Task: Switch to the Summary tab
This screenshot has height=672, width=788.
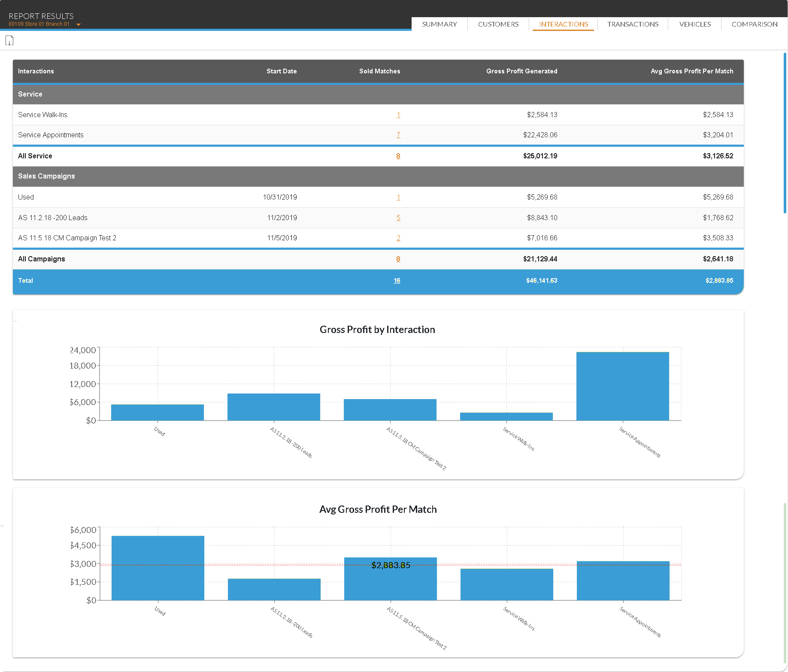Action: (439, 24)
